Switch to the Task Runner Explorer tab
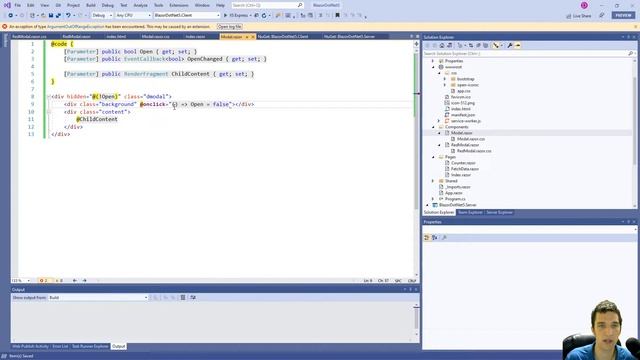 [x=90, y=346]
